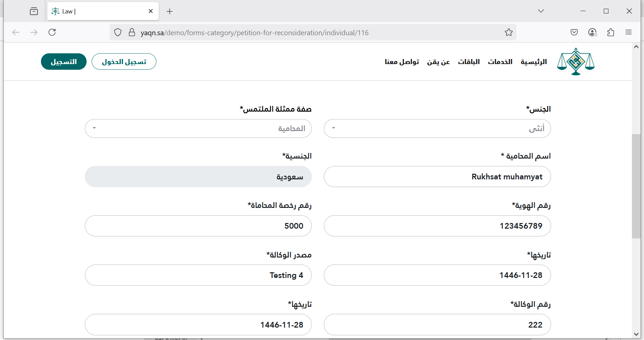Expand the صفة ممثلة الملتمس dropdown
Viewport: 644px width, 340px height.
pos(198,128)
